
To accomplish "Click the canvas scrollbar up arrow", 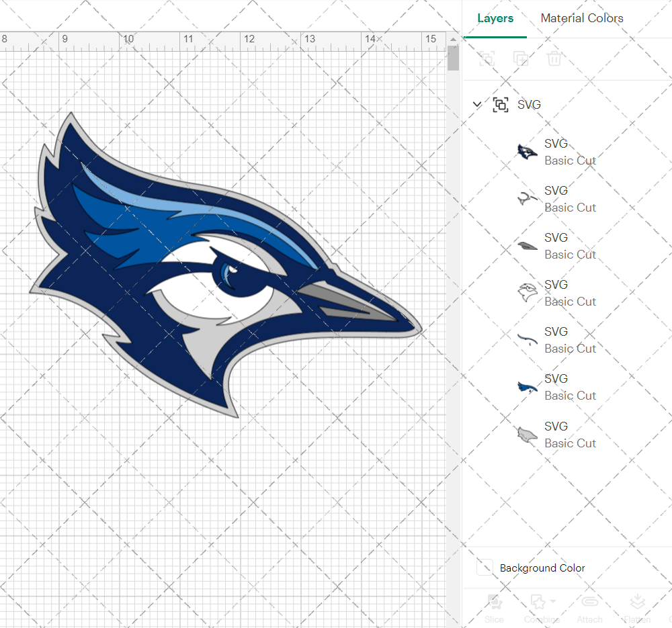I will (453, 39).
